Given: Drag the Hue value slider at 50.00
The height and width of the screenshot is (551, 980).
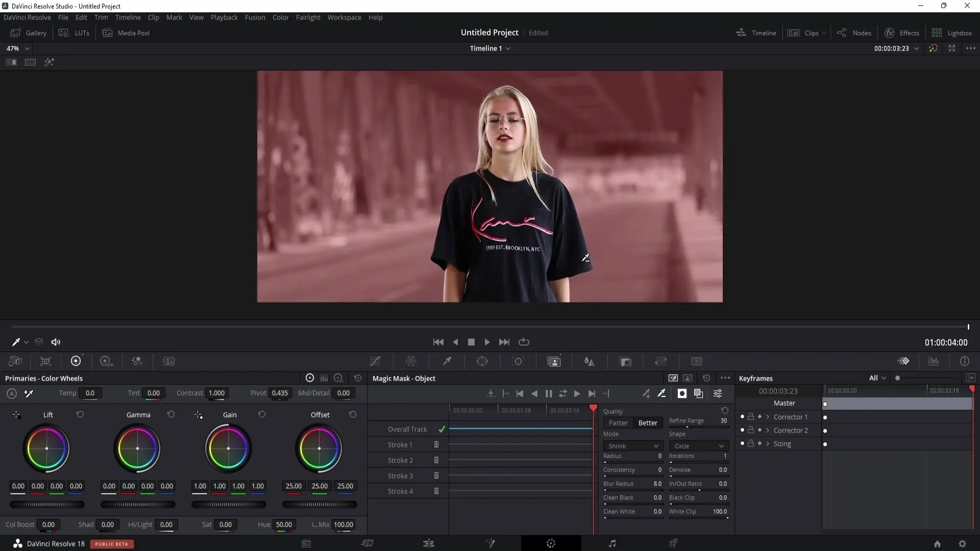Looking at the screenshot, I should (283, 524).
